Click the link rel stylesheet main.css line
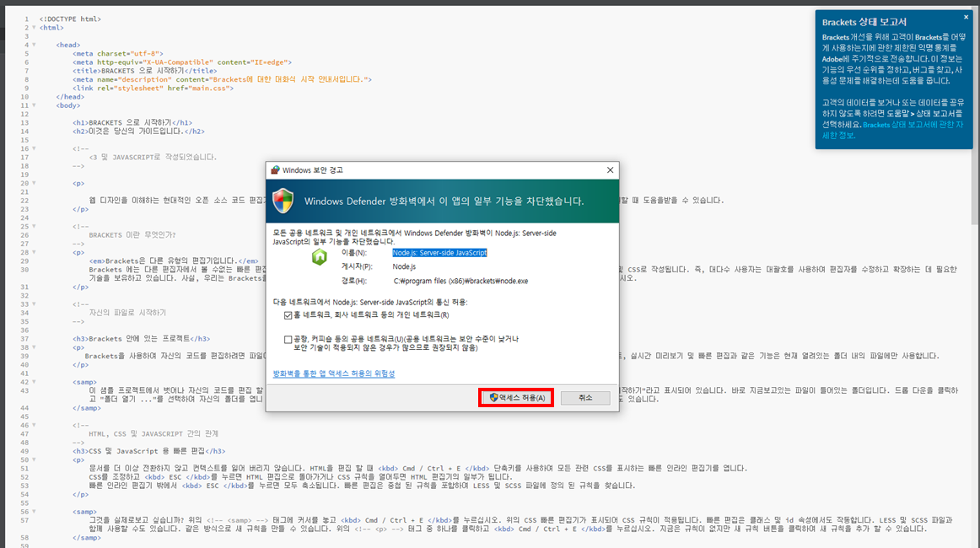The image size is (980, 548). [x=153, y=89]
